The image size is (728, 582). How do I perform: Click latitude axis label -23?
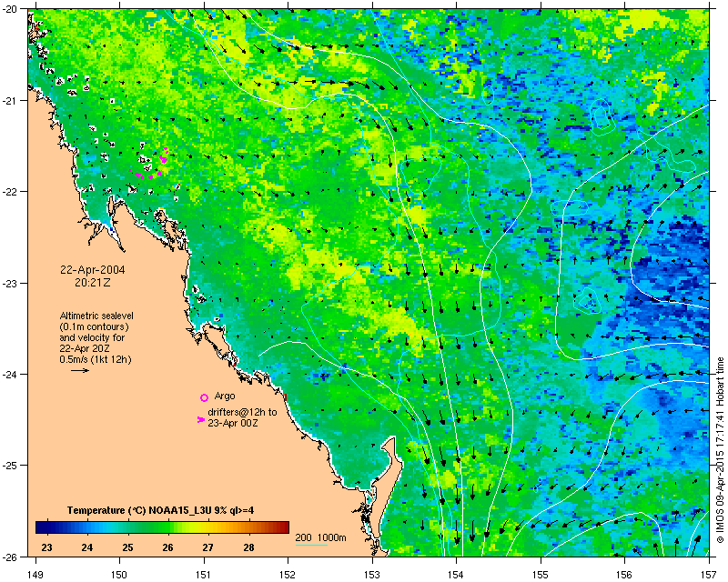tap(10, 283)
